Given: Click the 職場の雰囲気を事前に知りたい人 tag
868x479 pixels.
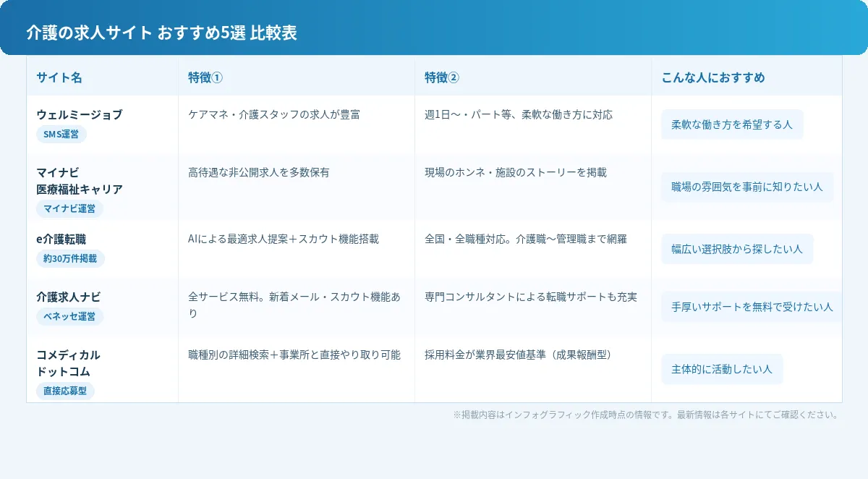Looking at the screenshot, I should tap(747, 187).
